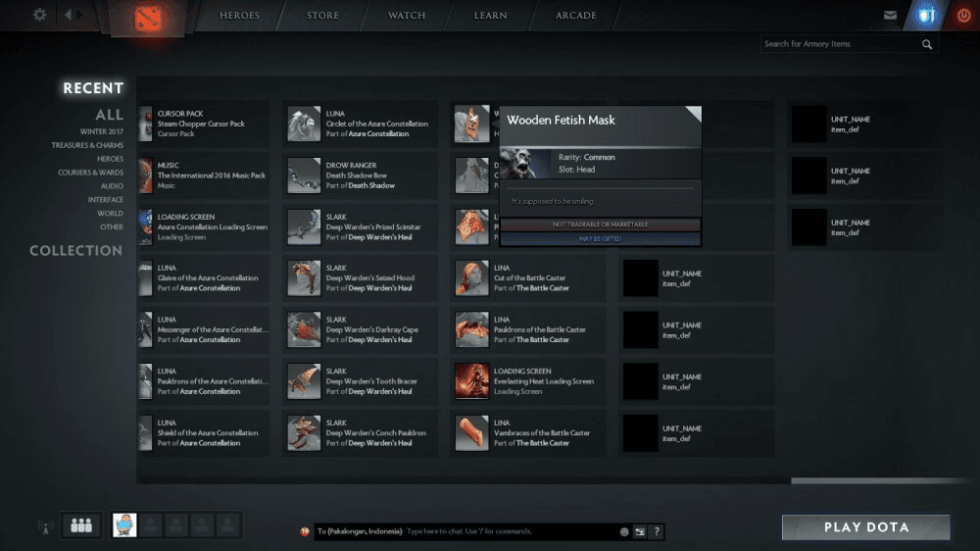Select Deep Warden's Prized Scimitar
The width and height of the screenshot is (980, 551).
coord(361,227)
